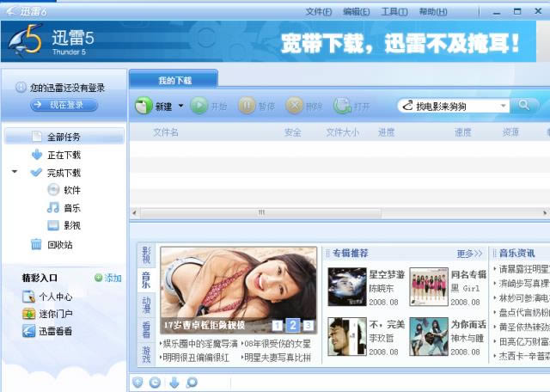The width and height of the screenshot is (550, 392).
Task: Click the magnifier search button
Action: pyautogui.click(x=524, y=105)
